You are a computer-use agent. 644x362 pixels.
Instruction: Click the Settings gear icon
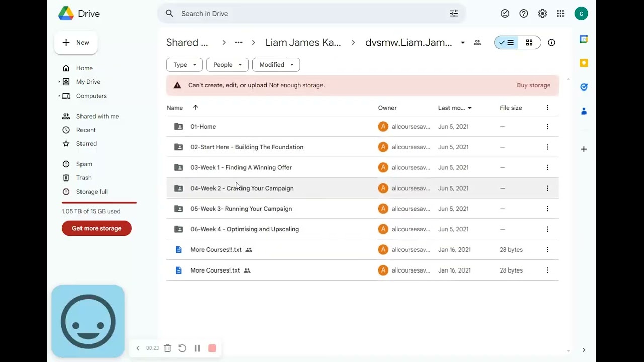click(542, 14)
